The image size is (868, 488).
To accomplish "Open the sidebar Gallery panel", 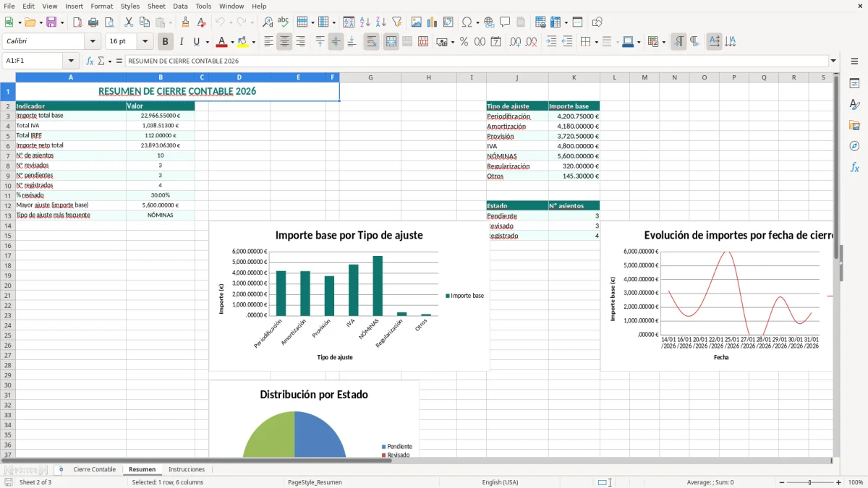I will (x=854, y=125).
